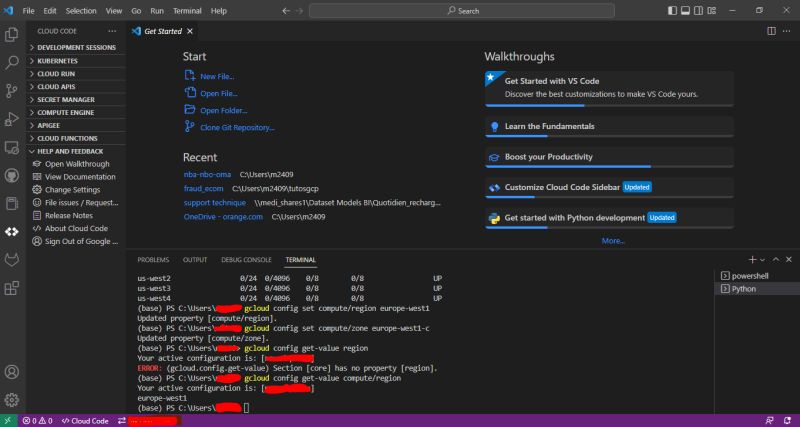
Task: Click the top Search command bar
Action: [x=462, y=11]
